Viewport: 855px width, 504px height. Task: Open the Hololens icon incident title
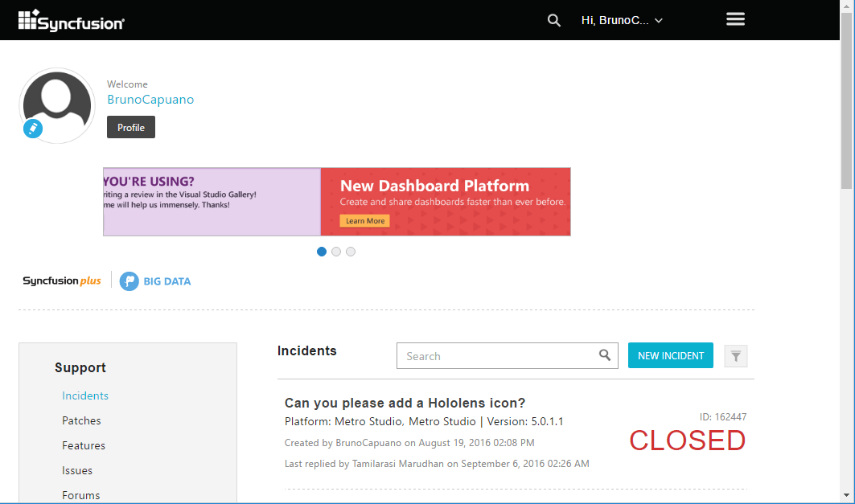pos(405,403)
